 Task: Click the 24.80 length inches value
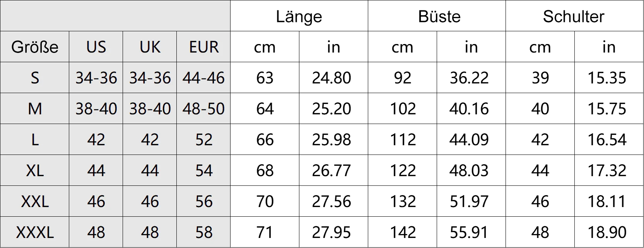click(x=331, y=78)
